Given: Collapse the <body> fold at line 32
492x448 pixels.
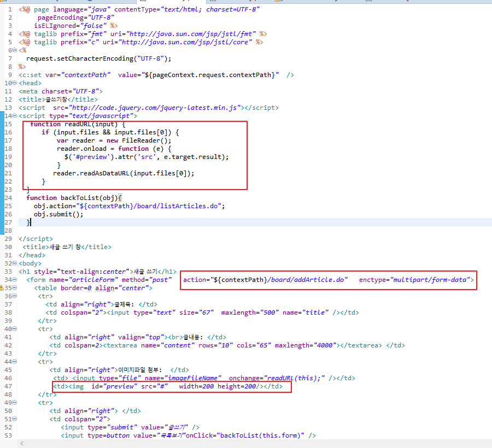Looking at the screenshot, I should click(14, 263).
